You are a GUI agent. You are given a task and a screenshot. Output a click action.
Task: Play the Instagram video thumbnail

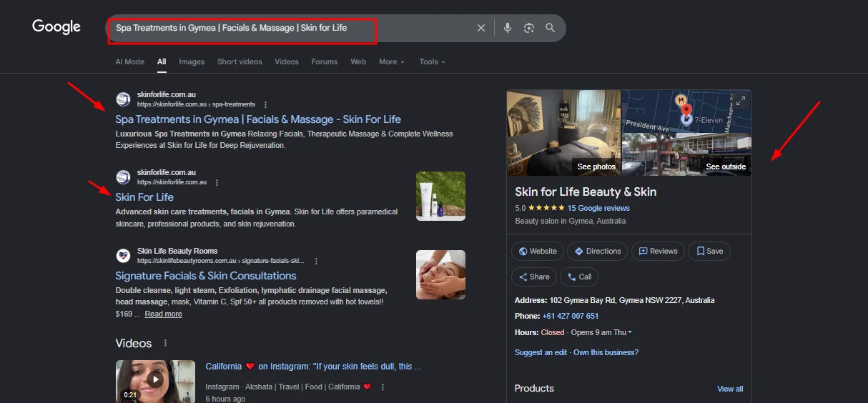click(x=155, y=380)
